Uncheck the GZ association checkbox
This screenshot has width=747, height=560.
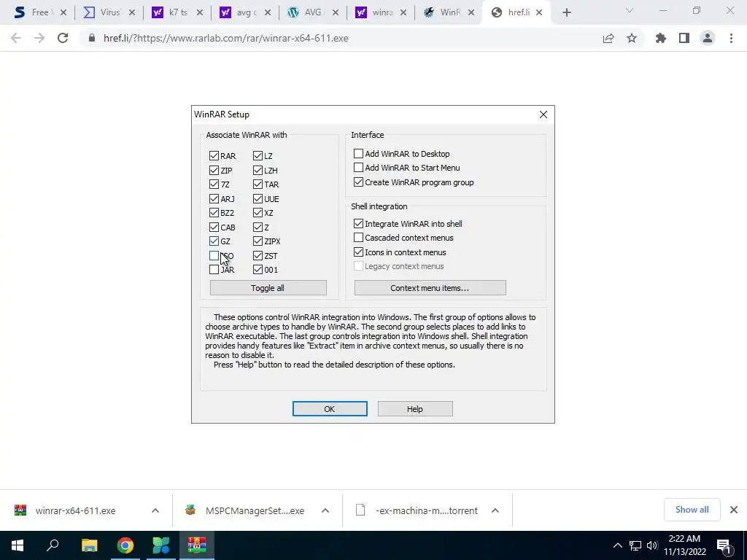pos(214,241)
